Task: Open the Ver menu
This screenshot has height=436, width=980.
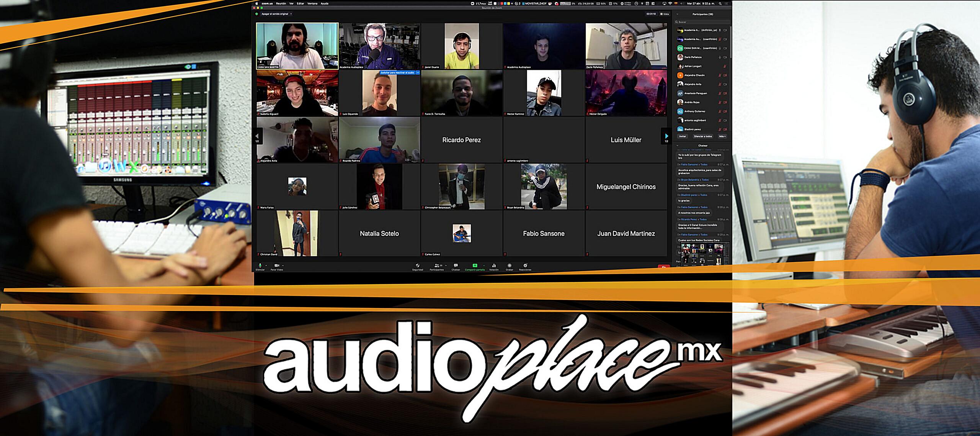Action: [291, 3]
